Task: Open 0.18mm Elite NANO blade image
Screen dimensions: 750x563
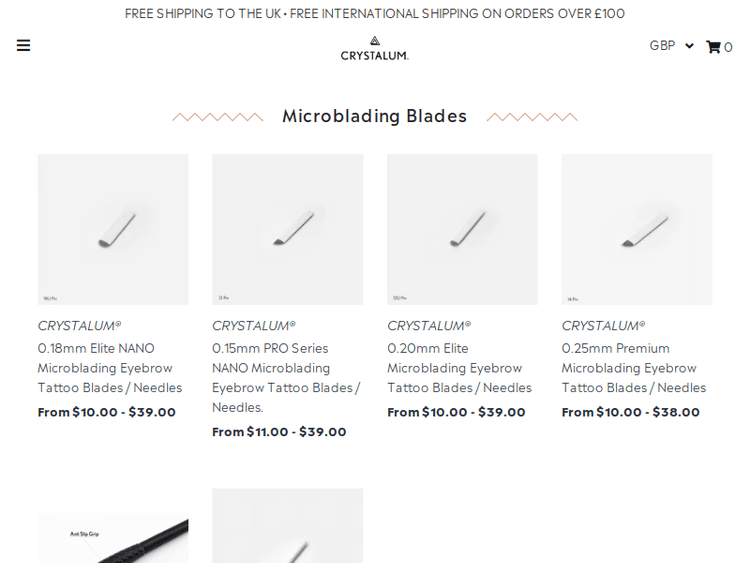Action: tap(113, 229)
